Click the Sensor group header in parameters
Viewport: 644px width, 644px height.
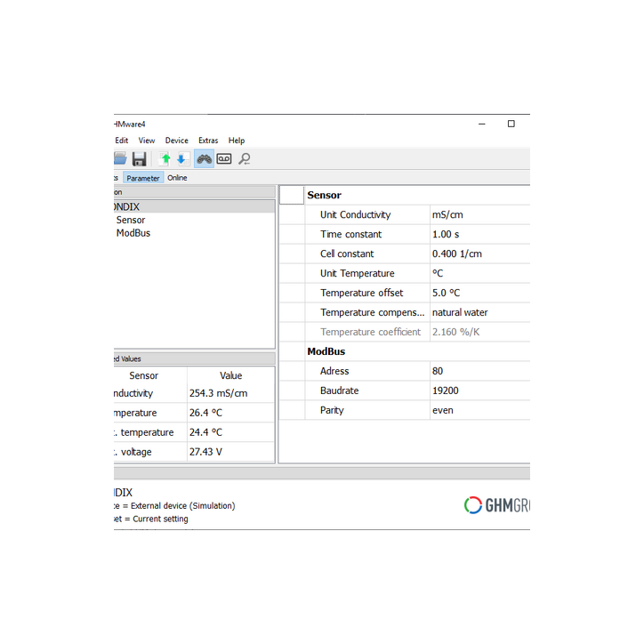(324, 195)
